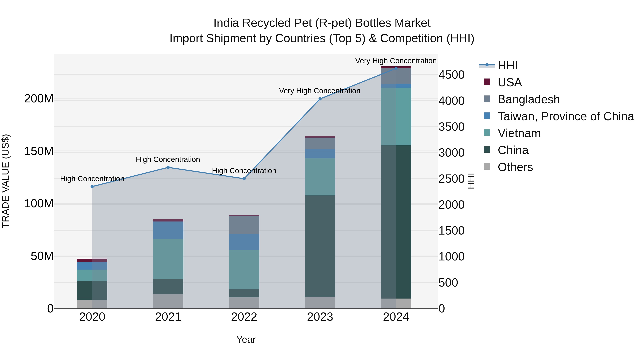Toggle the Others legend entry
644x362 pixels.
(x=508, y=167)
